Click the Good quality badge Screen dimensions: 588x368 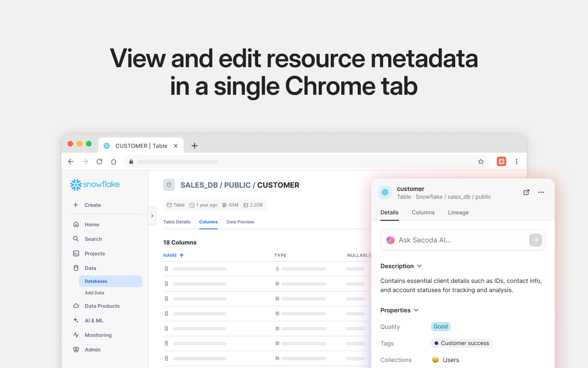coord(441,327)
